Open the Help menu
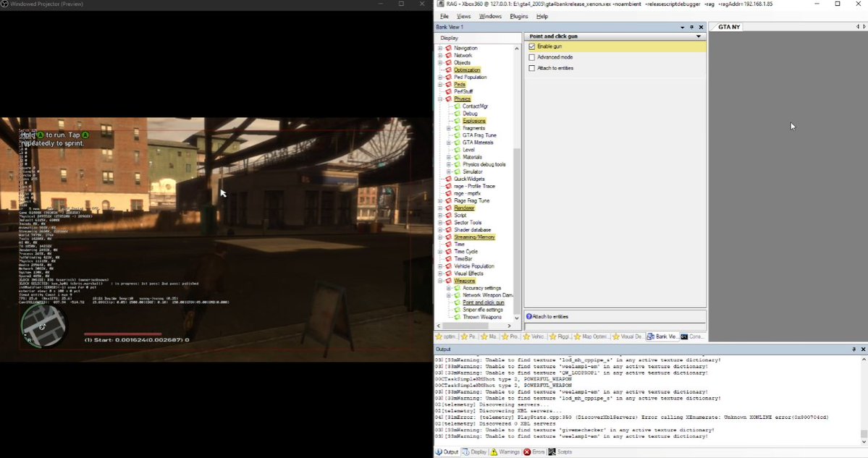 click(x=542, y=17)
